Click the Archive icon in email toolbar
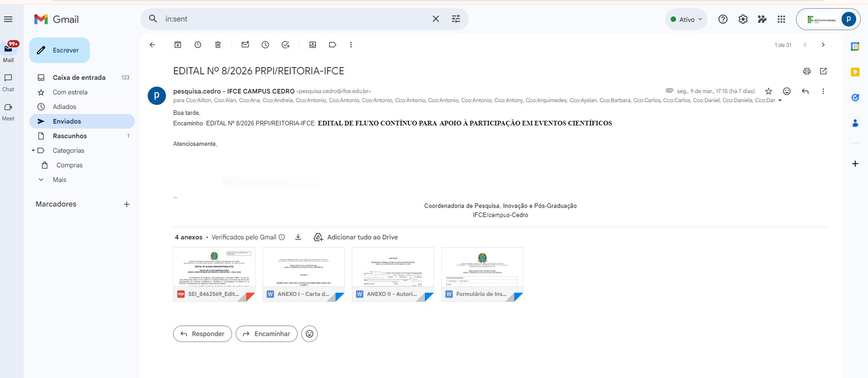868x378 pixels. point(178,45)
